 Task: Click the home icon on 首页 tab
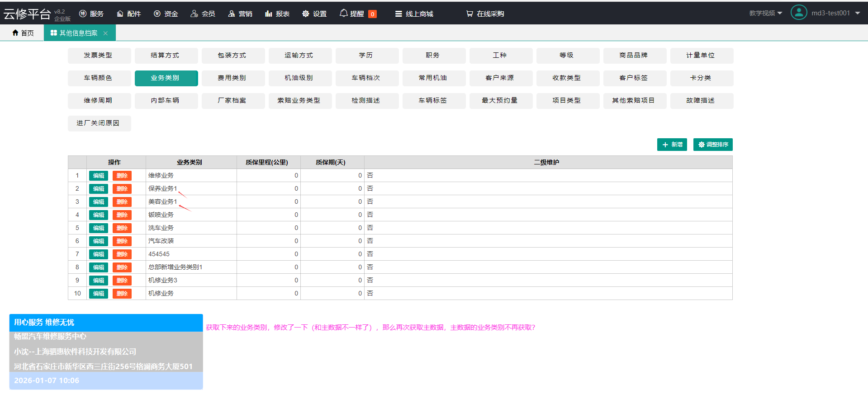tap(15, 33)
